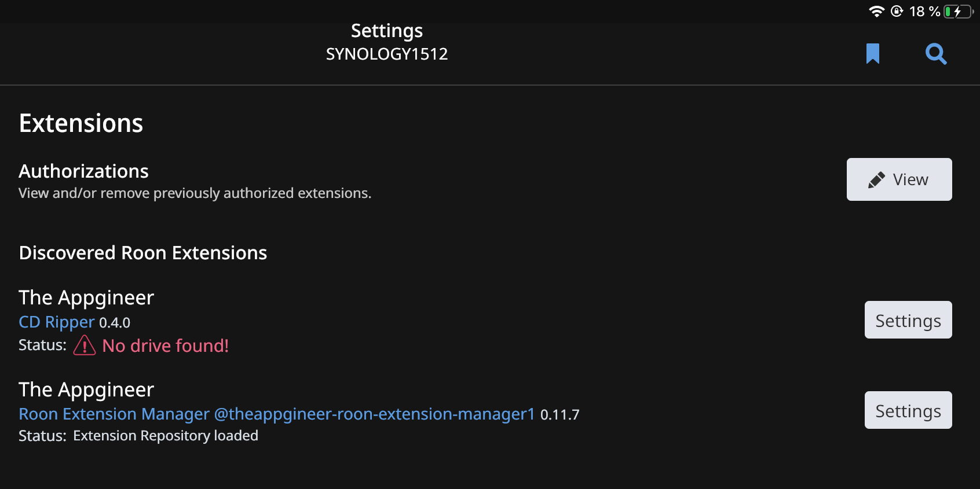Tap the Wi-Fi status icon
The height and width of the screenshot is (489, 980).
[x=876, y=12]
